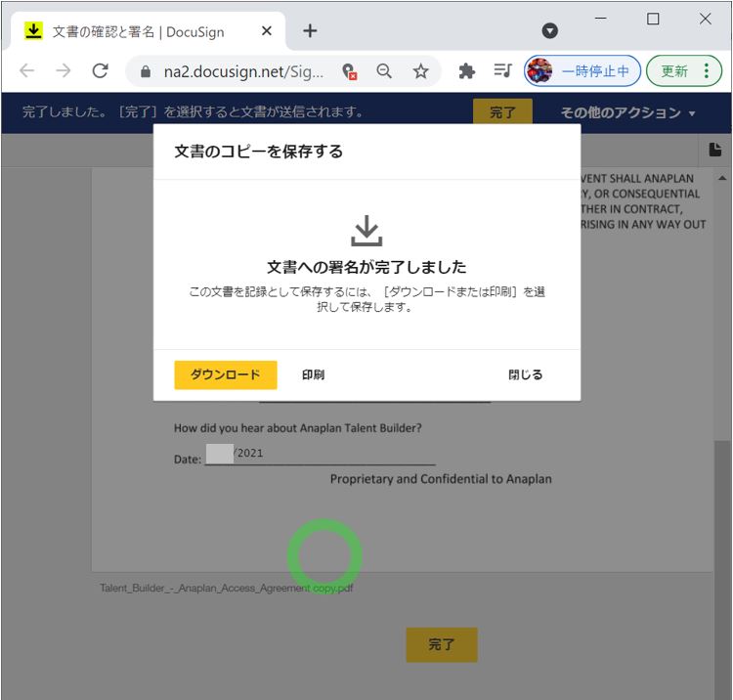Open Chrome three-dot menu
Screen dimensions: 733x700
click(707, 71)
